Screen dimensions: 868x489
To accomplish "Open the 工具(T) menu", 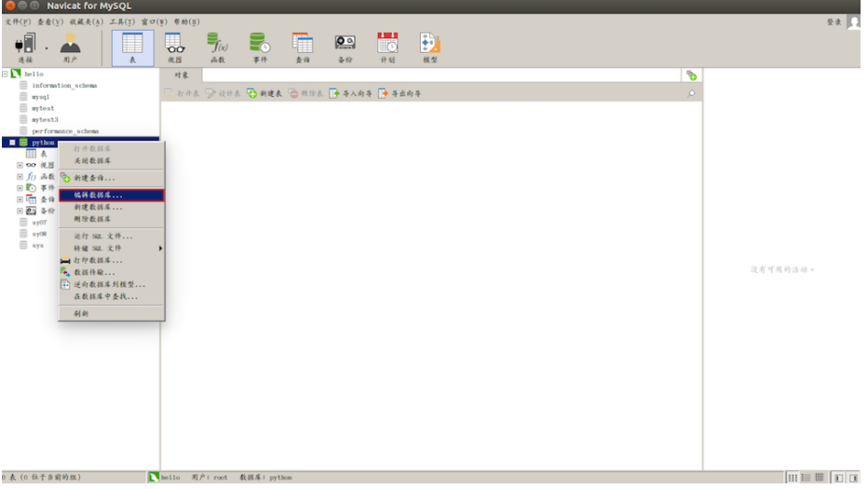I will (122, 21).
